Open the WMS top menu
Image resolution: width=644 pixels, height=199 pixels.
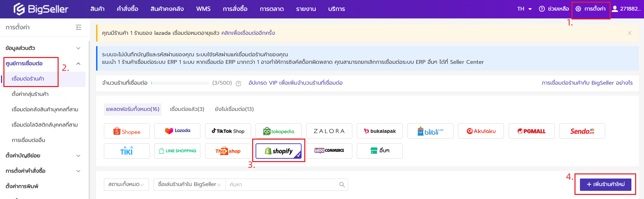203,9
